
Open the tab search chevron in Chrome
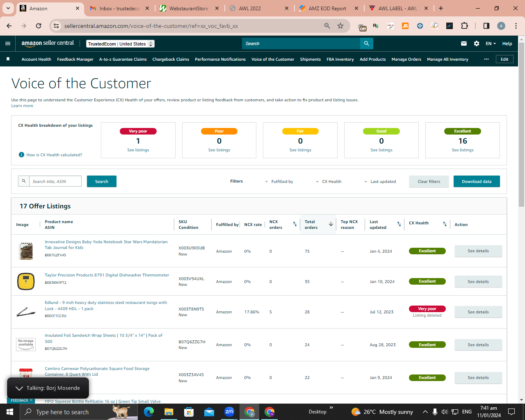8,8
